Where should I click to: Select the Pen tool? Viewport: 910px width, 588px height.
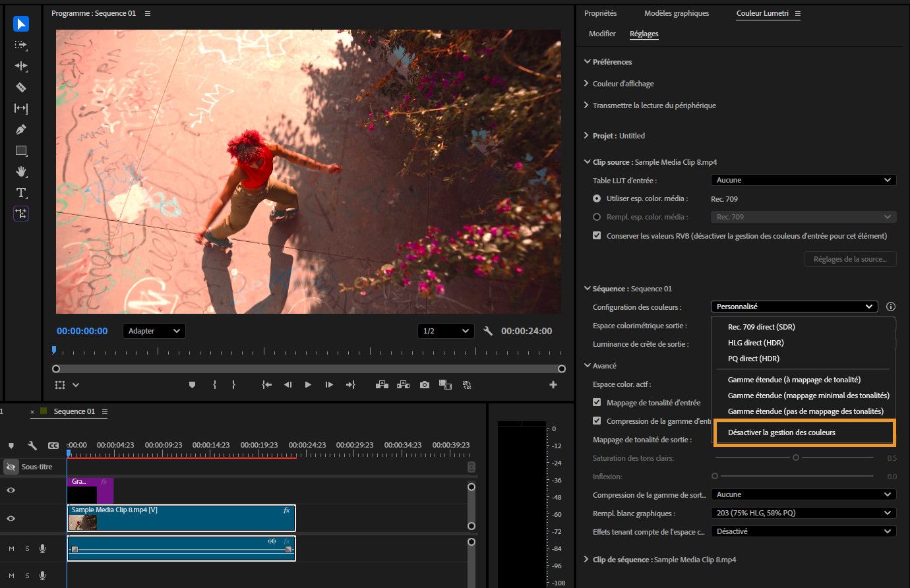(x=21, y=129)
